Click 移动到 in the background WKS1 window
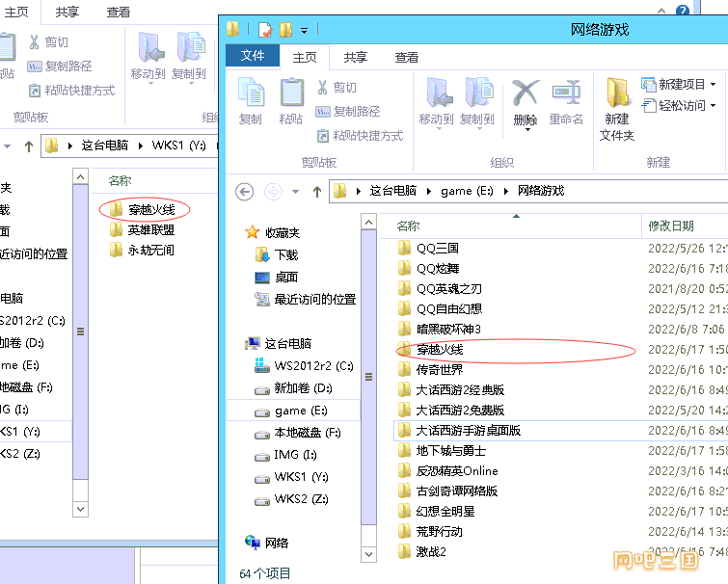728x584 pixels. tap(148, 58)
